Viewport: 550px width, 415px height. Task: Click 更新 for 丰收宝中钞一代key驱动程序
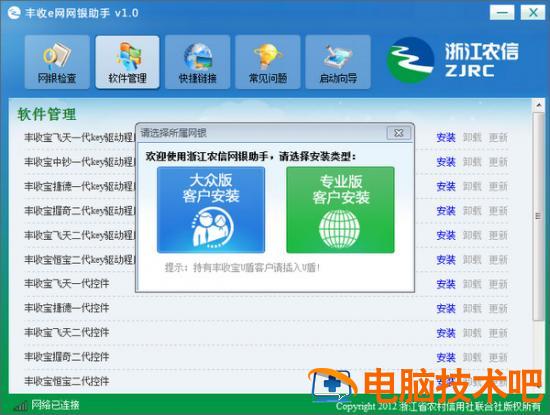click(498, 162)
